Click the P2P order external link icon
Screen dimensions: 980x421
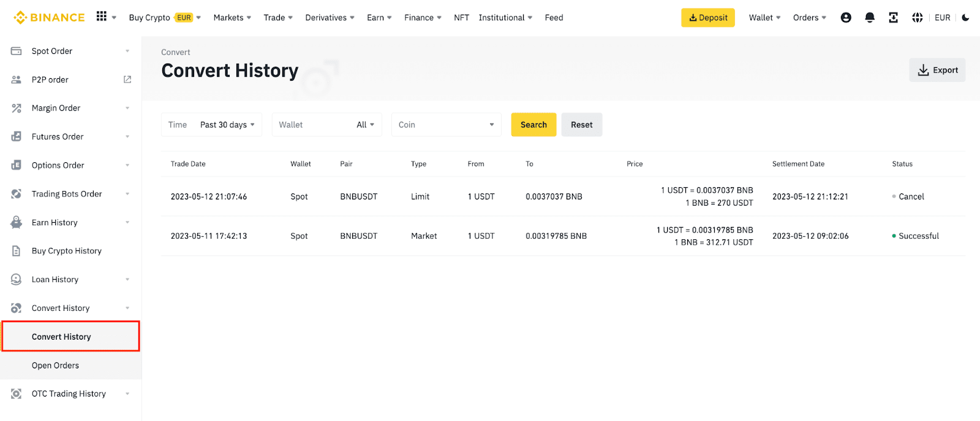coord(127,80)
